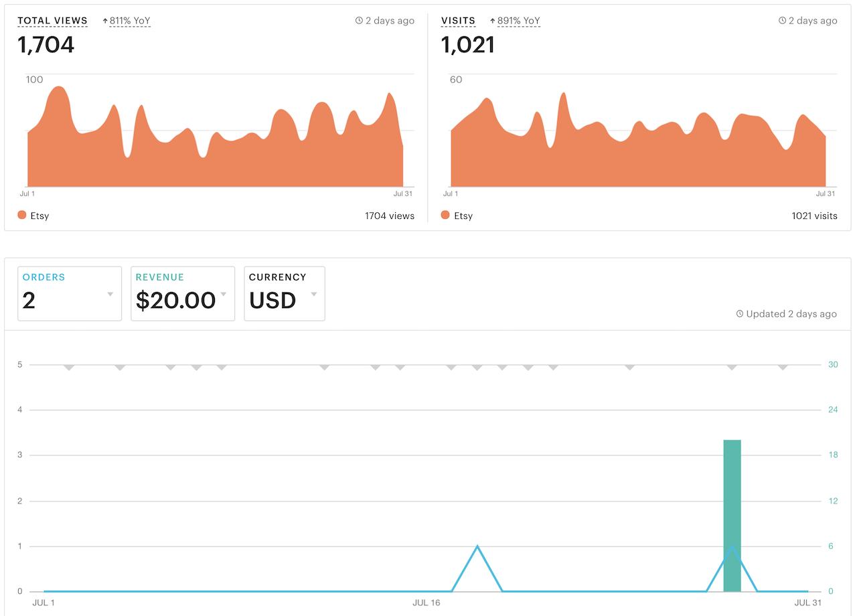Click the orange Etsy swatch under Visits
The width and height of the screenshot is (857, 616).
[445, 215]
